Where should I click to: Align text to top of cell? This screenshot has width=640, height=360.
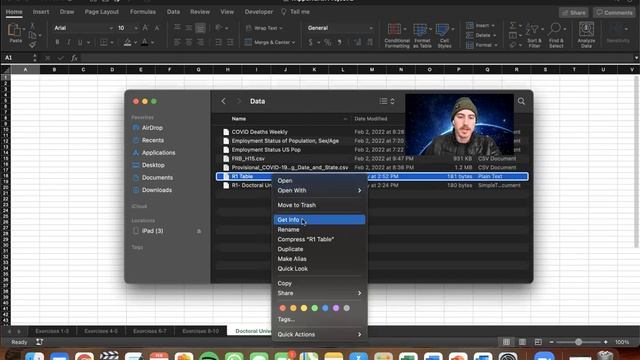pyautogui.click(x=177, y=28)
